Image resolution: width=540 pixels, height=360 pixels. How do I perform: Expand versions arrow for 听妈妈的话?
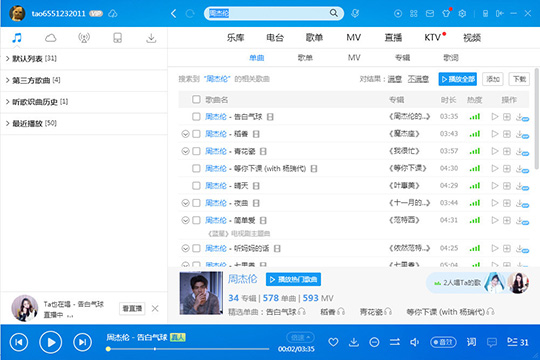(185, 248)
